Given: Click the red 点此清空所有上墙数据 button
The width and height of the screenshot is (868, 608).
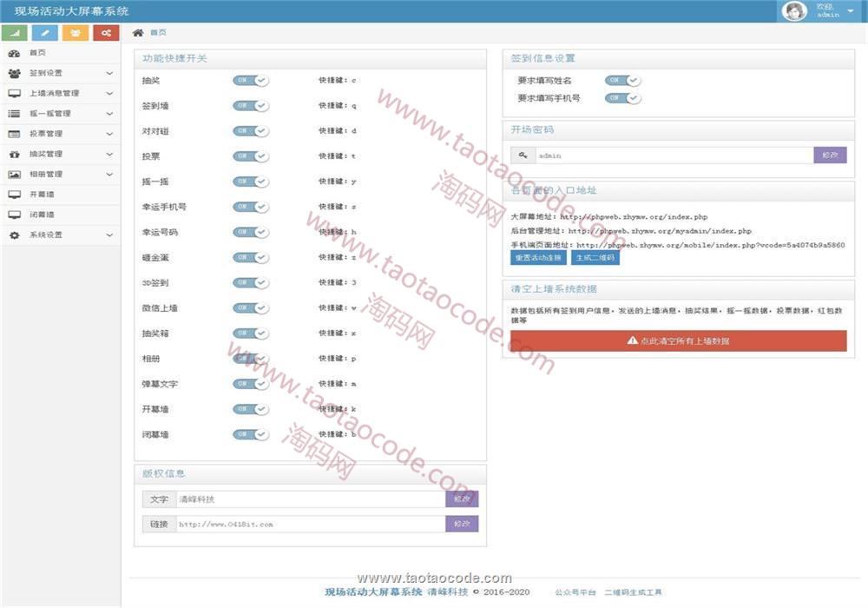Looking at the screenshot, I should [678, 340].
